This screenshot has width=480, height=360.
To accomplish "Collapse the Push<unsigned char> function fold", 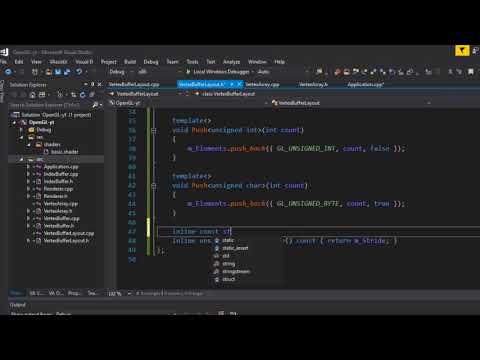I will [x=154, y=186].
